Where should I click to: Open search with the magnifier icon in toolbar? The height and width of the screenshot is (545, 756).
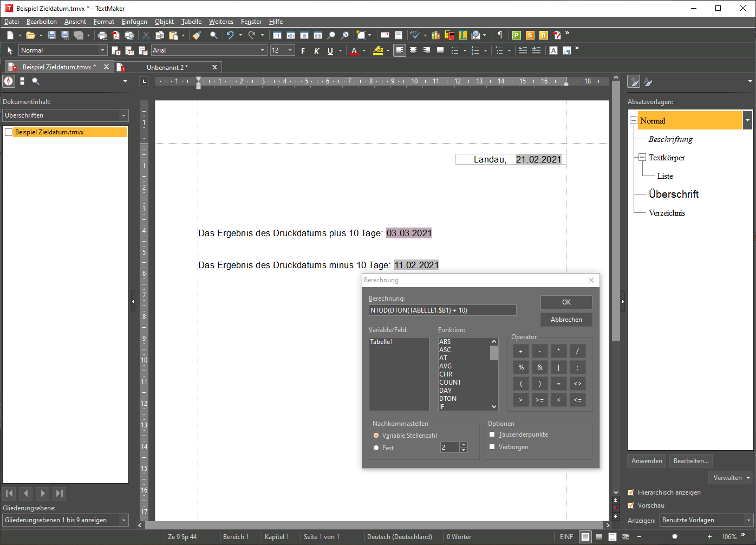point(214,35)
